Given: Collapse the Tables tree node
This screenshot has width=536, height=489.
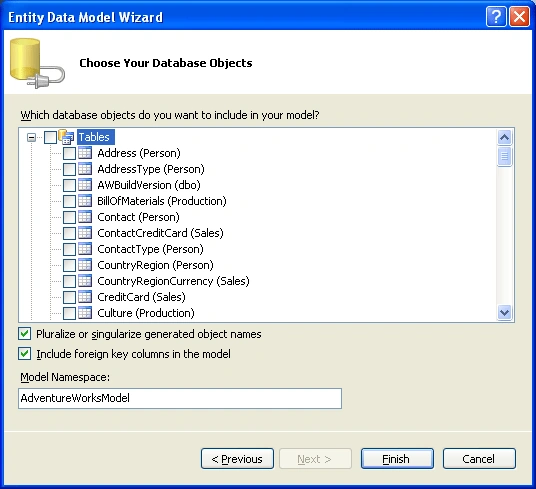Looking at the screenshot, I should pyautogui.click(x=31, y=137).
